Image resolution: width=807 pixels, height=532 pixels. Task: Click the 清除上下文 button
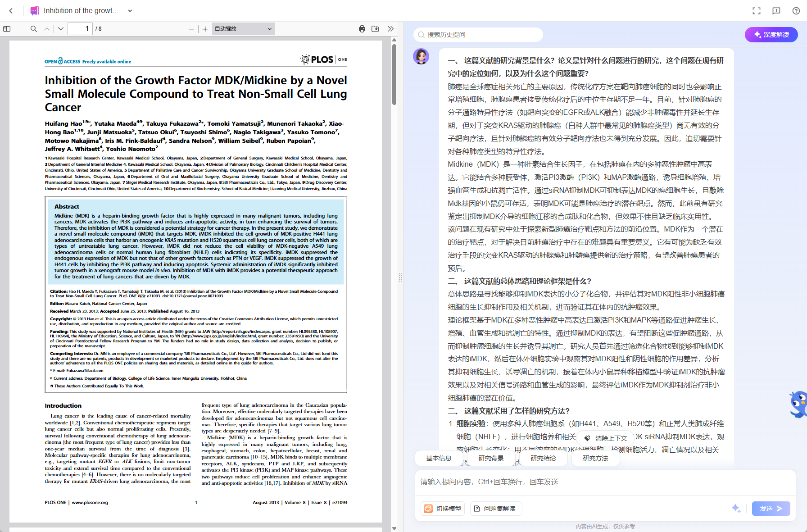pos(606,438)
